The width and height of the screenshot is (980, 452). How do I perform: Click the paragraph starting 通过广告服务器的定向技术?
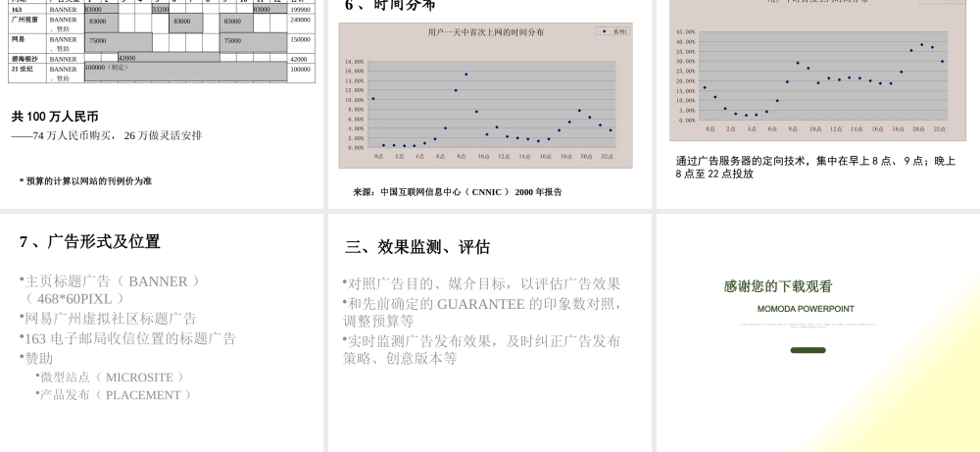(815, 168)
